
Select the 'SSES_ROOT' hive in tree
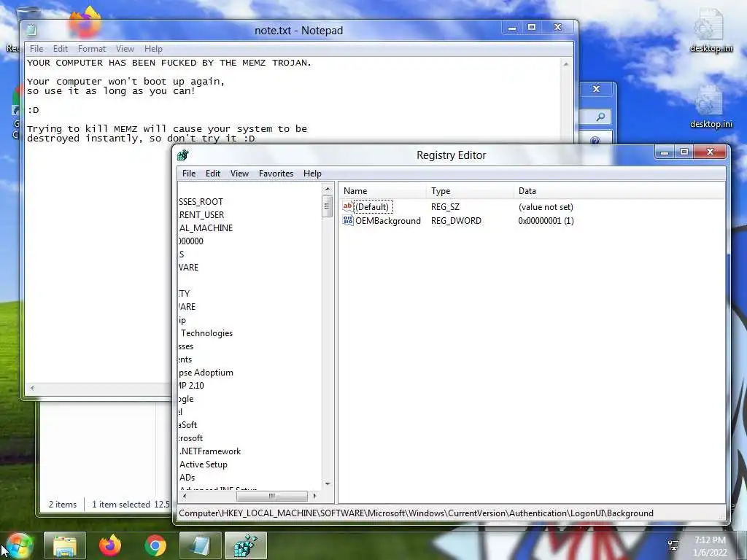click(201, 201)
